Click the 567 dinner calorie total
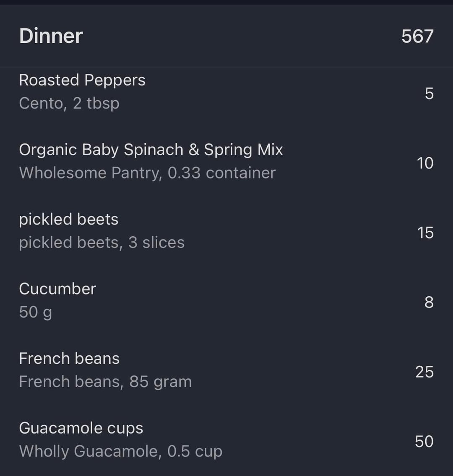The image size is (453, 476). [x=417, y=36]
